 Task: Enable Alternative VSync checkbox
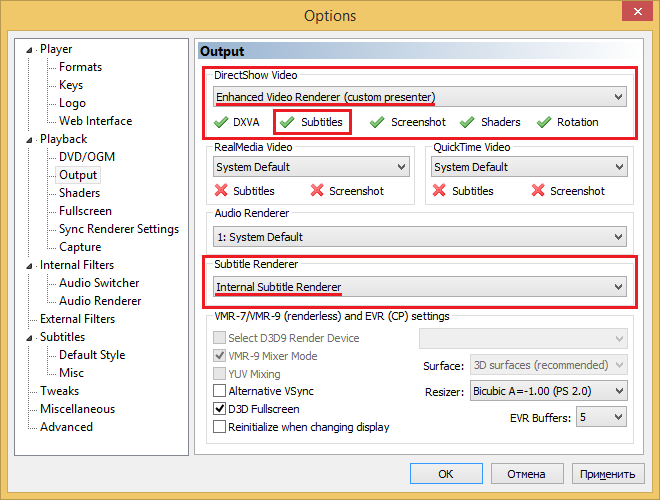click(x=220, y=391)
